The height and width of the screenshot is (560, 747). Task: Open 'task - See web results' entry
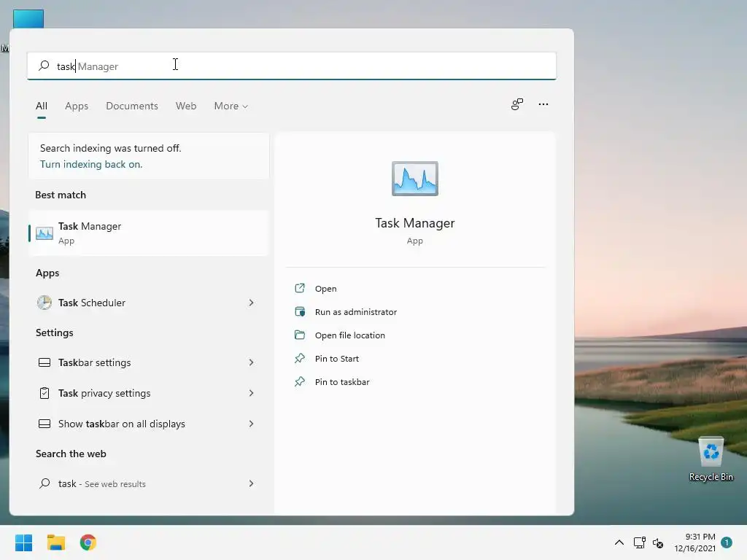[x=149, y=484]
